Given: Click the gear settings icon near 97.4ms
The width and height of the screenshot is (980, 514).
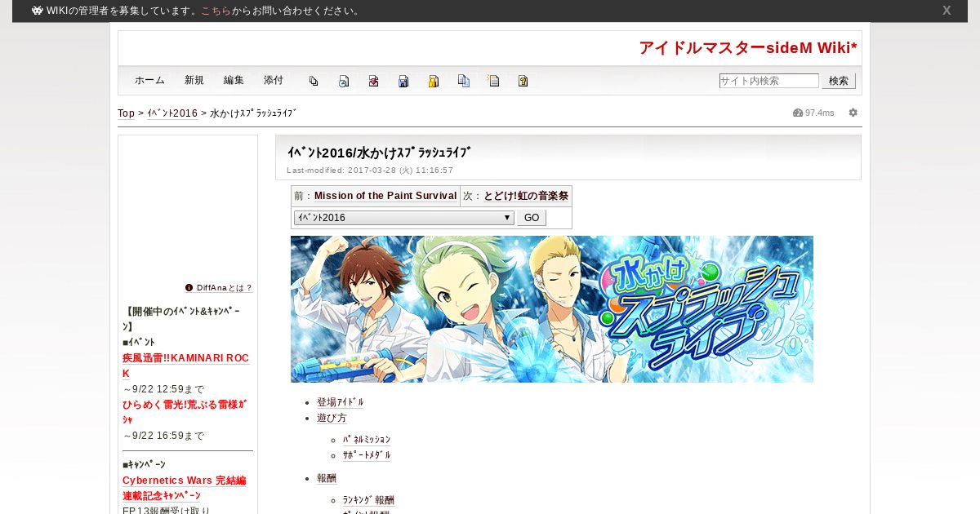Looking at the screenshot, I should (853, 113).
